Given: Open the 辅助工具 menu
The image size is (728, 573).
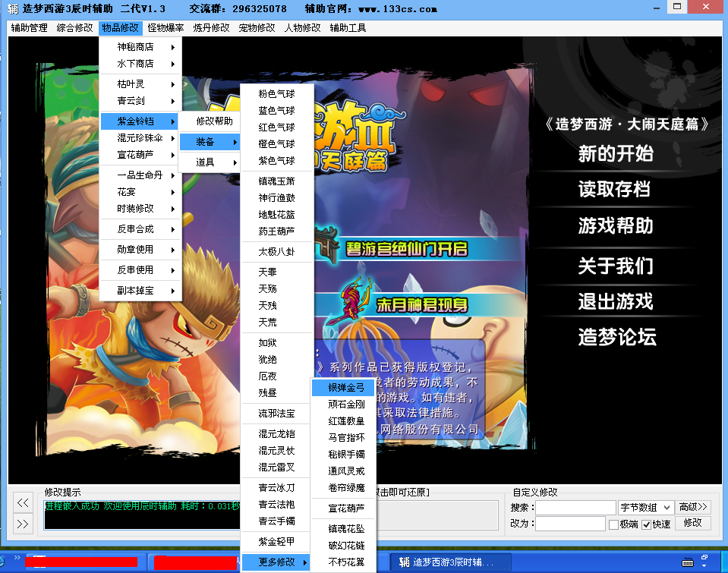Looking at the screenshot, I should 348,28.
